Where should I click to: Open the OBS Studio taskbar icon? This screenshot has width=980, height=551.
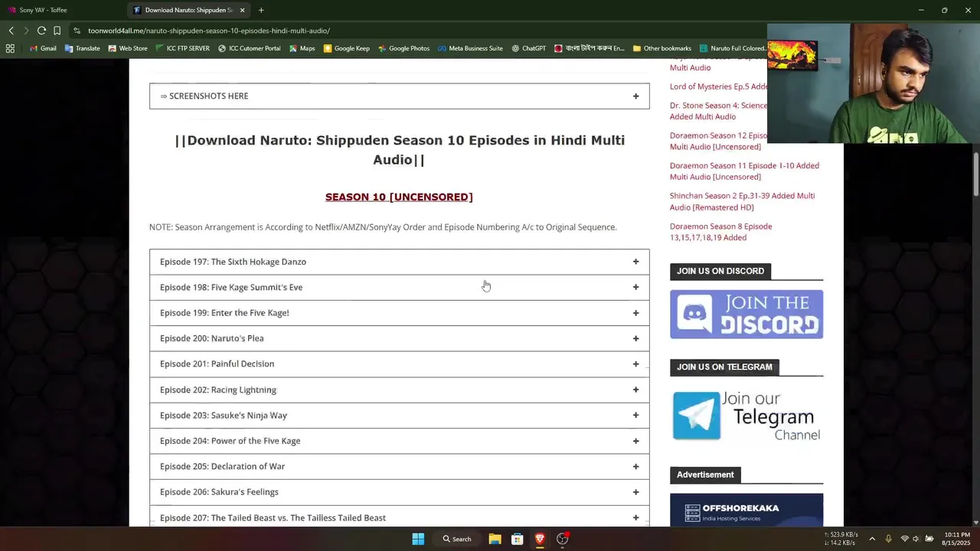[x=563, y=539]
